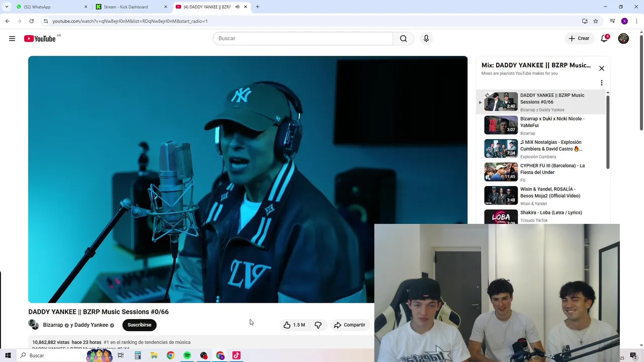Bookmark this page with star
The image size is (644, 362).
pyautogui.click(x=596, y=21)
